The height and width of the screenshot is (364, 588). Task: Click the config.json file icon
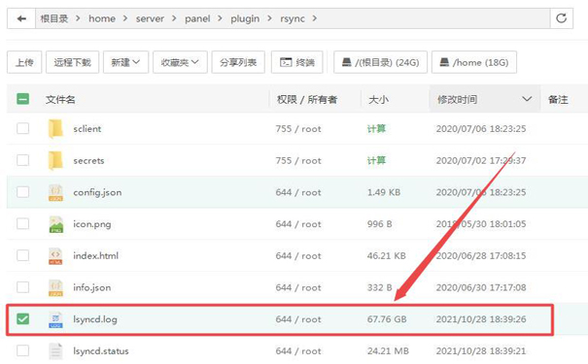[x=55, y=192]
